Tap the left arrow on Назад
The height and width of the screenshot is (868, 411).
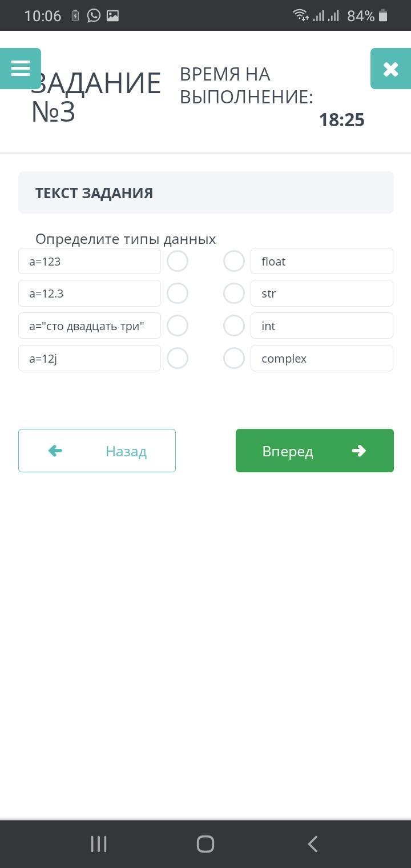[55, 451]
